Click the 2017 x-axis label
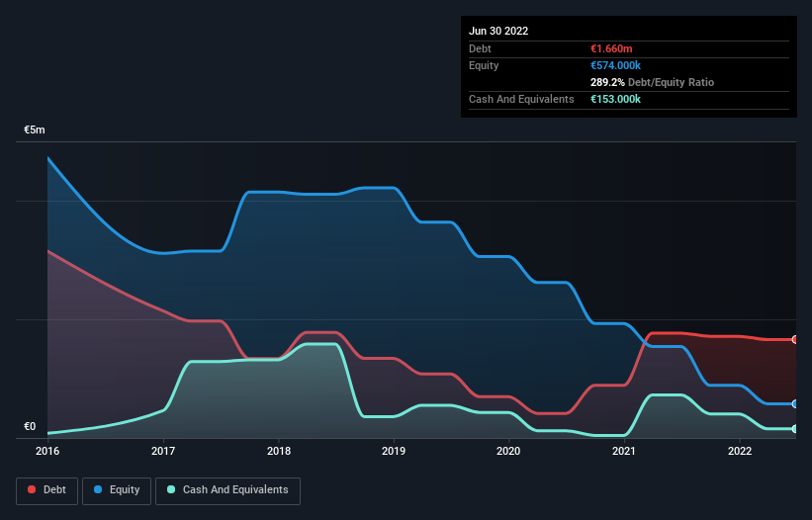812x520 pixels. tap(163, 451)
